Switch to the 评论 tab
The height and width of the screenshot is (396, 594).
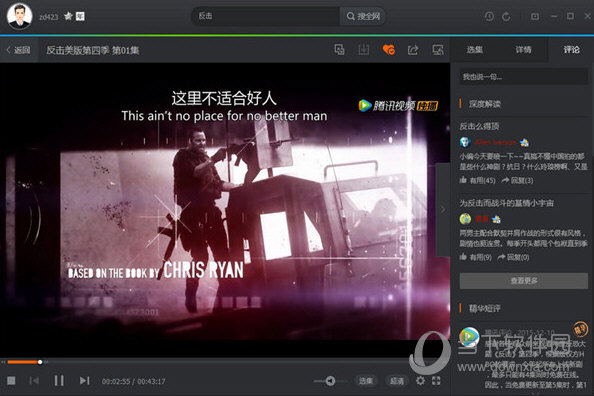pyautogui.click(x=571, y=50)
